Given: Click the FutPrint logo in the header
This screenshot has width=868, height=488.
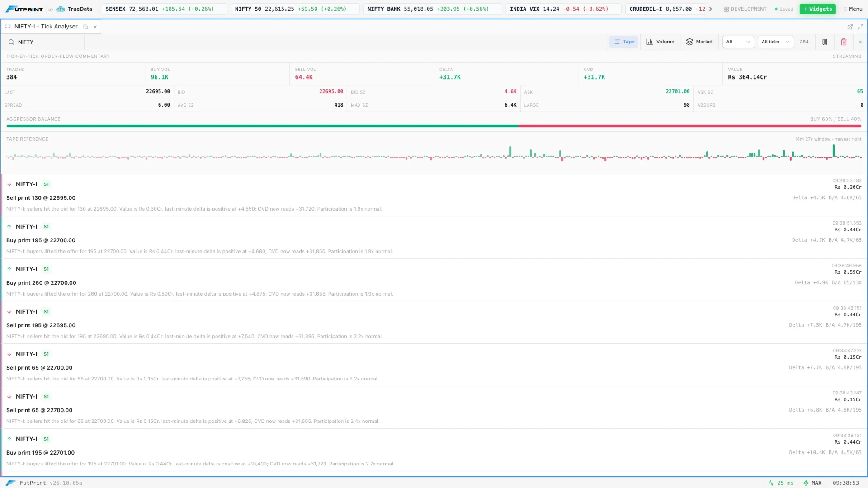Looking at the screenshot, I should pos(24,9).
